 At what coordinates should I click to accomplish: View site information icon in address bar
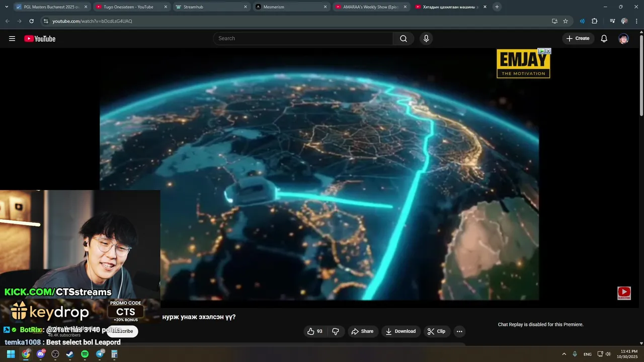46,21
